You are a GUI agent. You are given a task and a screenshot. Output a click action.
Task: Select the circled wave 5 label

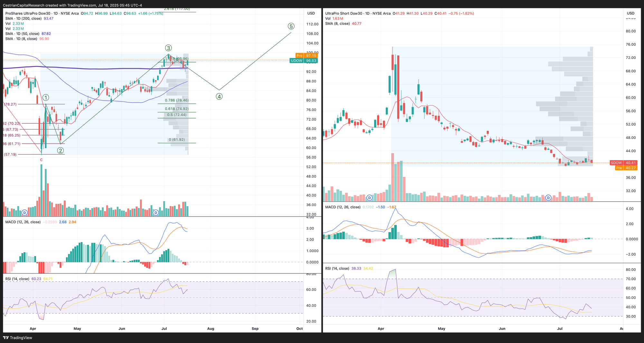click(291, 26)
